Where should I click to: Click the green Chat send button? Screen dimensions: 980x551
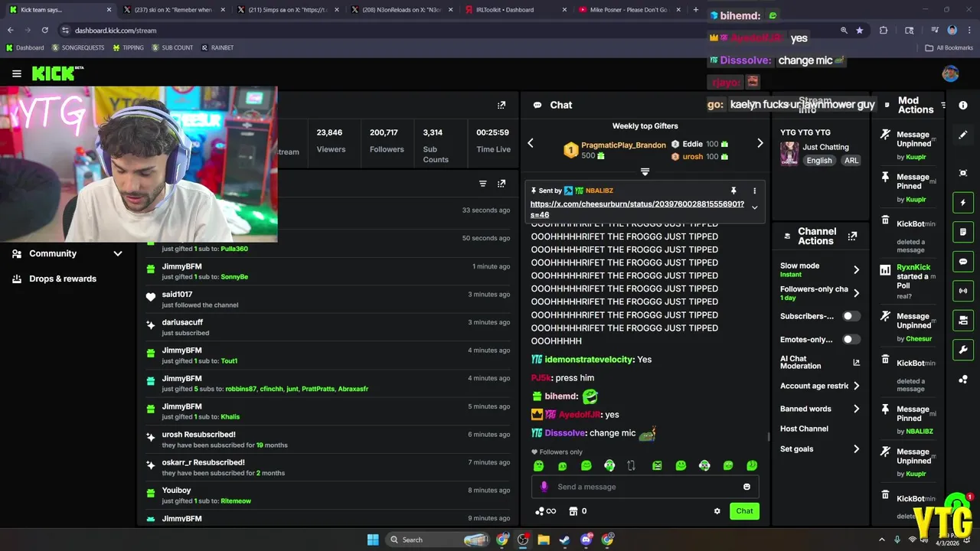click(744, 511)
